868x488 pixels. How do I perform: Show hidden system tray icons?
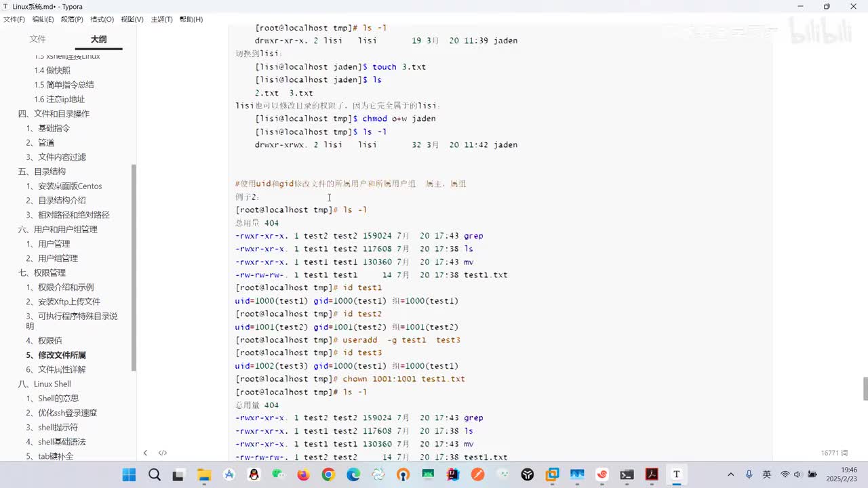point(730,474)
